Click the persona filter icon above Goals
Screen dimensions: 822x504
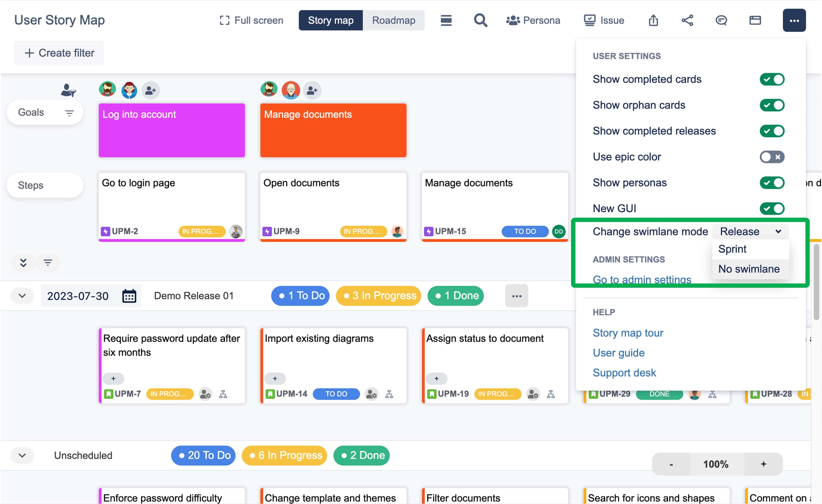click(x=68, y=90)
